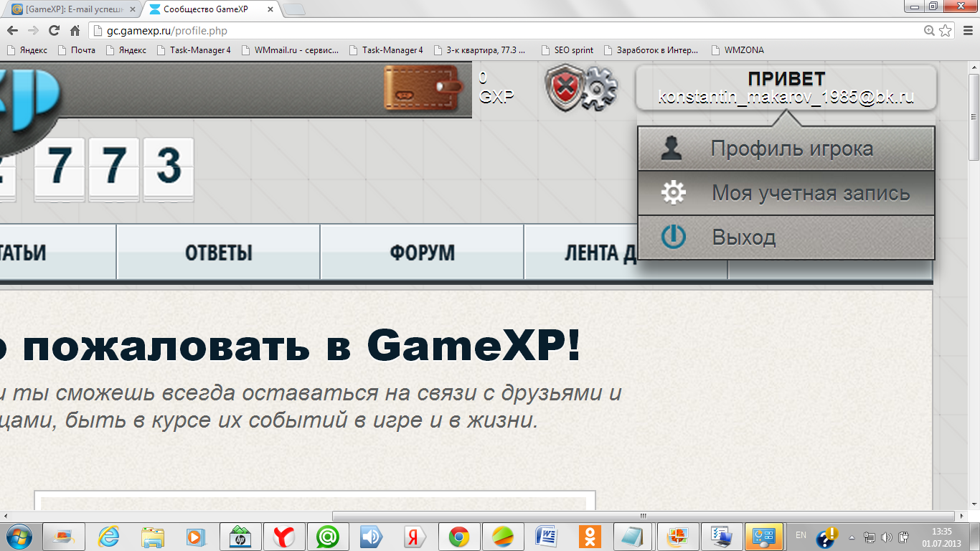Viewport: 980px width, 551px height.
Task: Open the Windows Start menu
Action: coord(18,536)
